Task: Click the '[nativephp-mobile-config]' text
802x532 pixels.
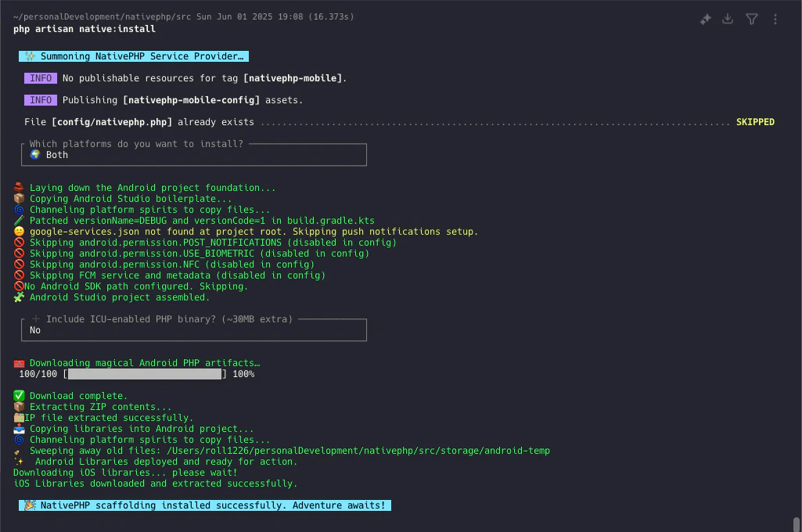Action: click(x=191, y=100)
